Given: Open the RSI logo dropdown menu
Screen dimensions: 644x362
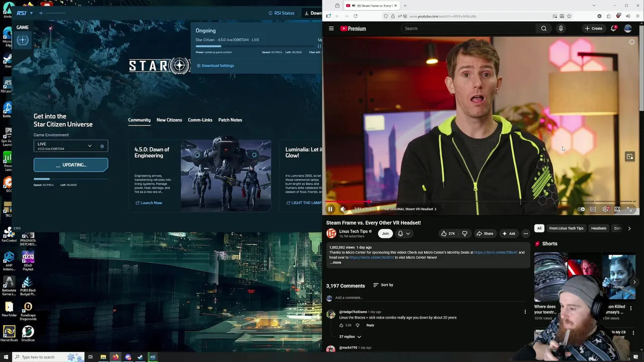Looking at the screenshot, I should (x=24, y=13).
